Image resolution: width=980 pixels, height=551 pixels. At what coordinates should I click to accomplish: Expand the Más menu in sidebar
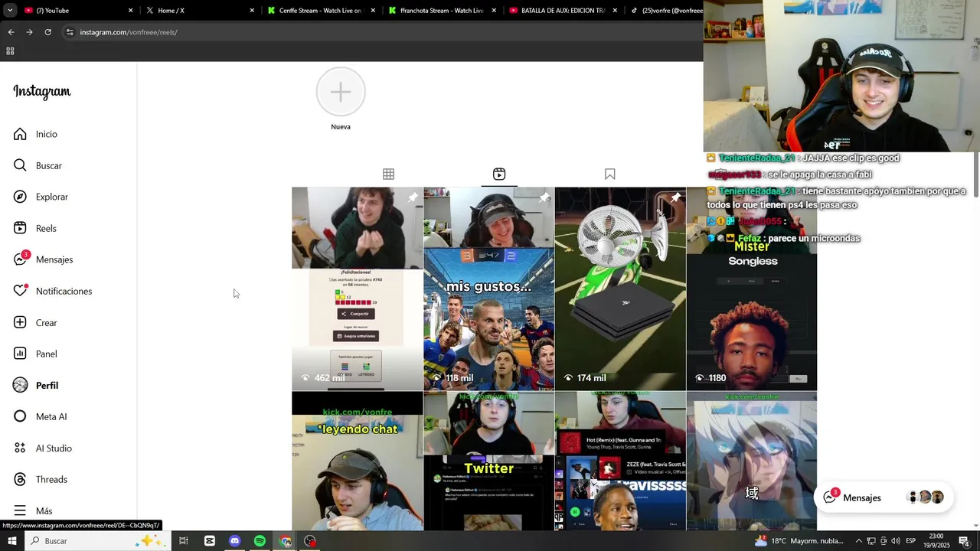click(x=33, y=511)
